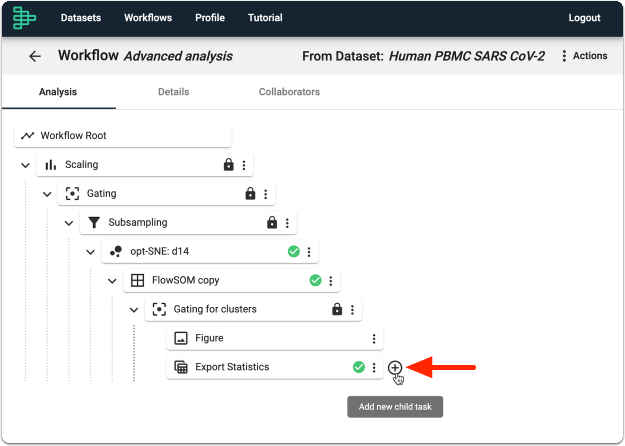
Task: Open Gating for clusters three-dot menu
Action: (x=352, y=310)
